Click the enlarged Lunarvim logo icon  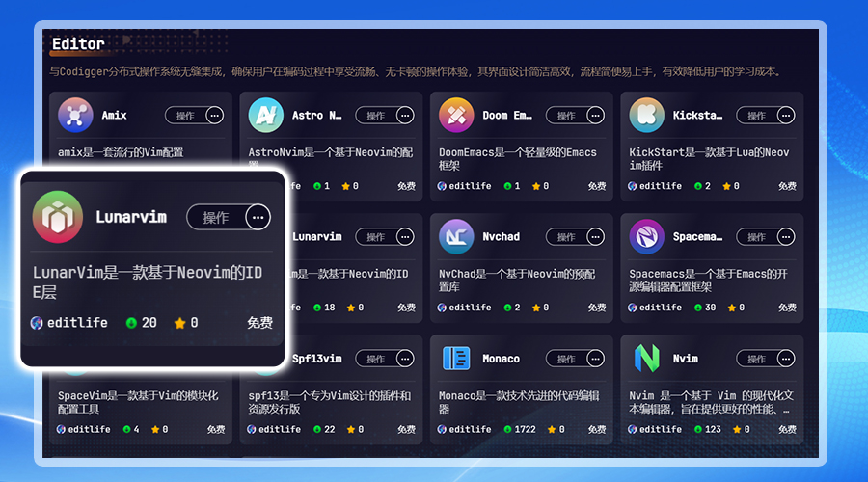pos(58,217)
